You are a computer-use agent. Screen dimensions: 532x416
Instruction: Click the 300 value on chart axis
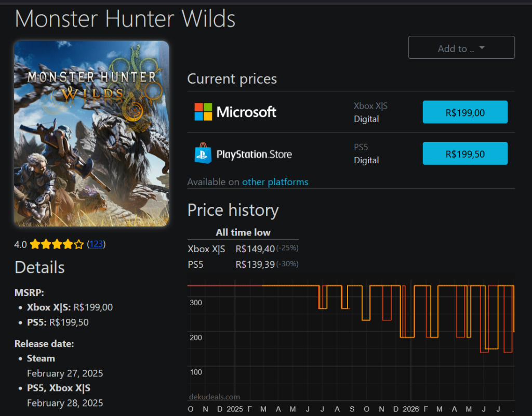[196, 303]
